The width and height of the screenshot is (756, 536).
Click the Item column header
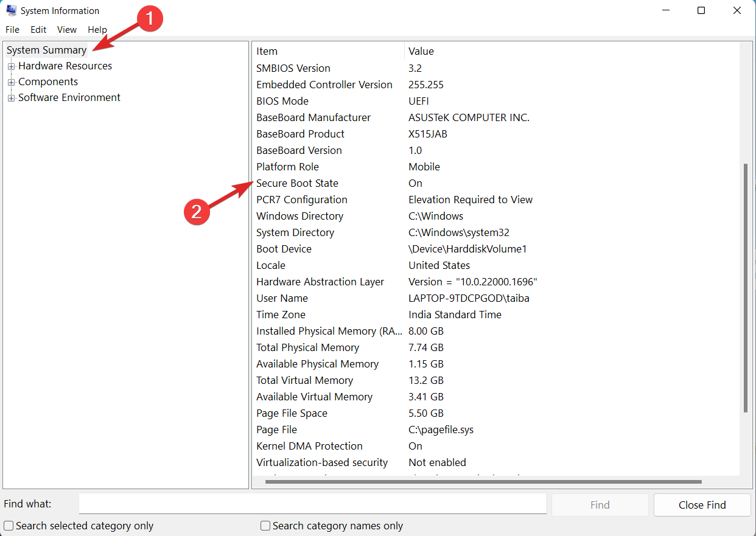tap(328, 51)
